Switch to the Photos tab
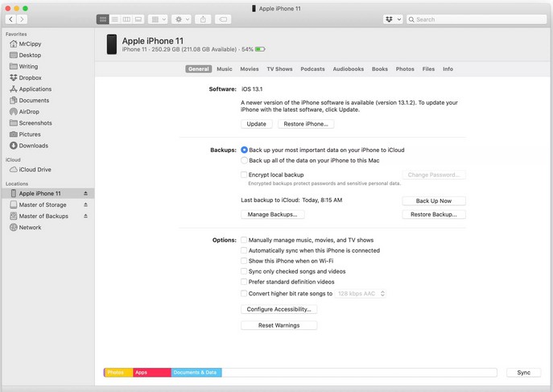The height and width of the screenshot is (392, 553). 405,68
